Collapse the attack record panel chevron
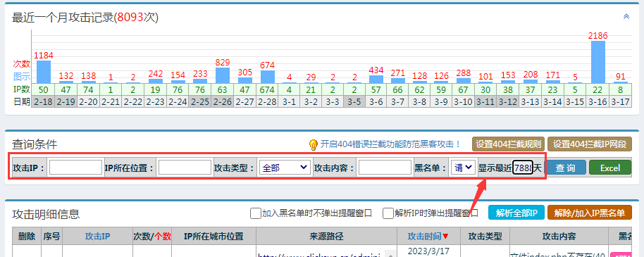 click(626, 16)
